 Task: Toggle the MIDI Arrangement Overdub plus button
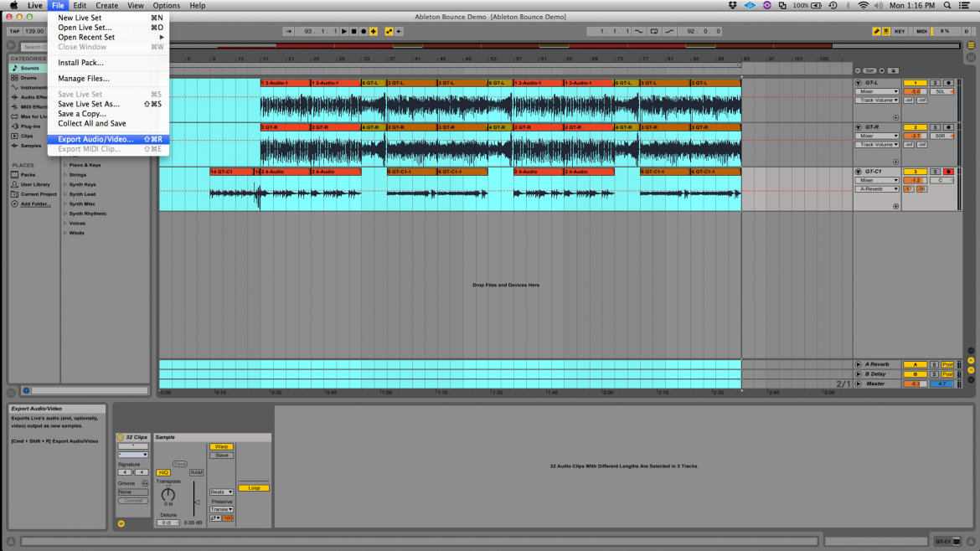374,31
